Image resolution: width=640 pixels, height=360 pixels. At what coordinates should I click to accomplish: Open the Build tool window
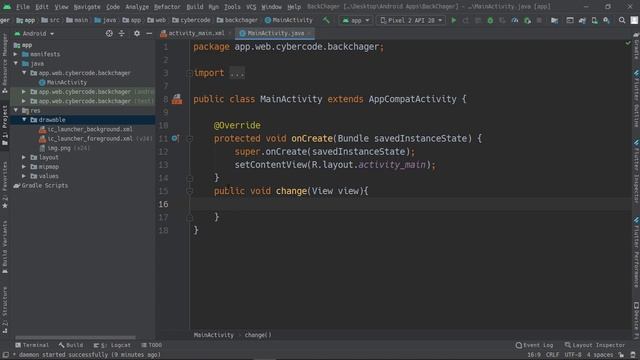(x=71, y=345)
